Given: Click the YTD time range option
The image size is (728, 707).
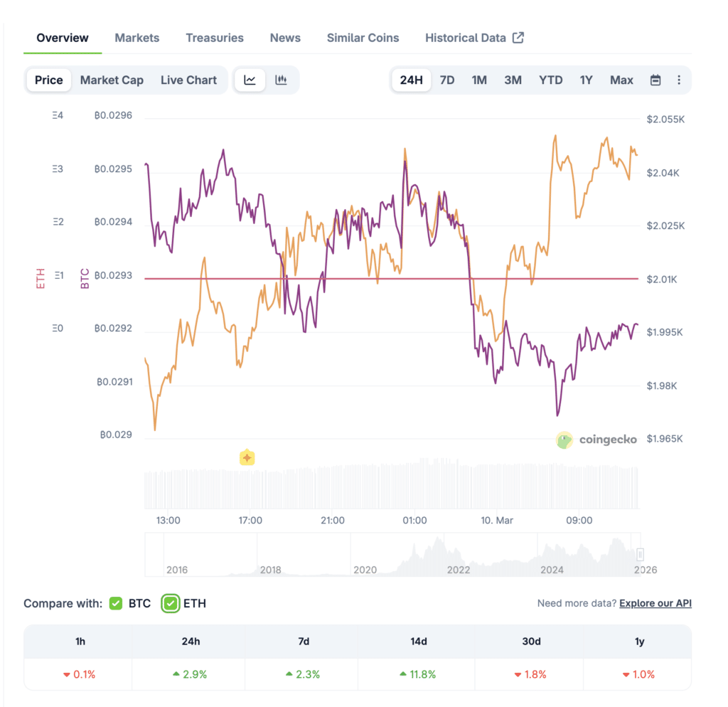Looking at the screenshot, I should point(550,80).
